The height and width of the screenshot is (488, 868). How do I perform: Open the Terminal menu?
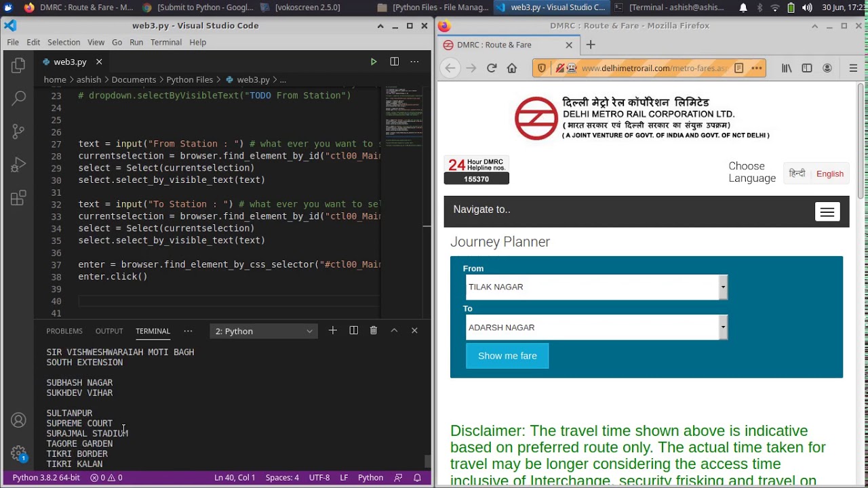point(166,42)
